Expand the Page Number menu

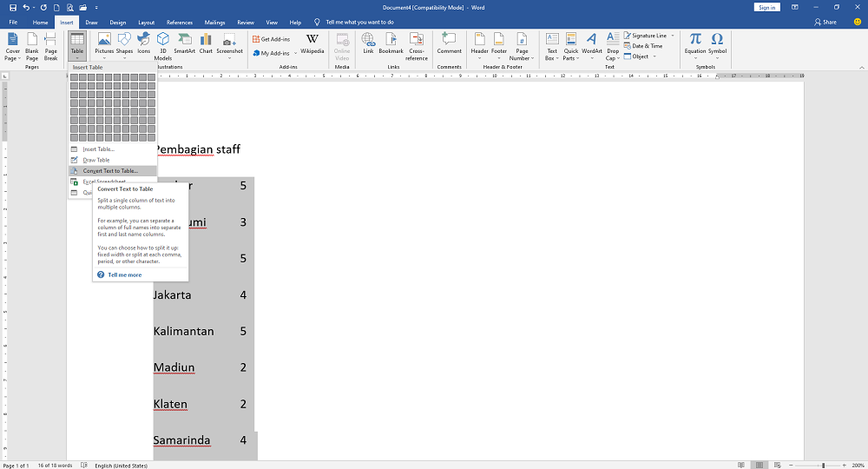[522, 47]
